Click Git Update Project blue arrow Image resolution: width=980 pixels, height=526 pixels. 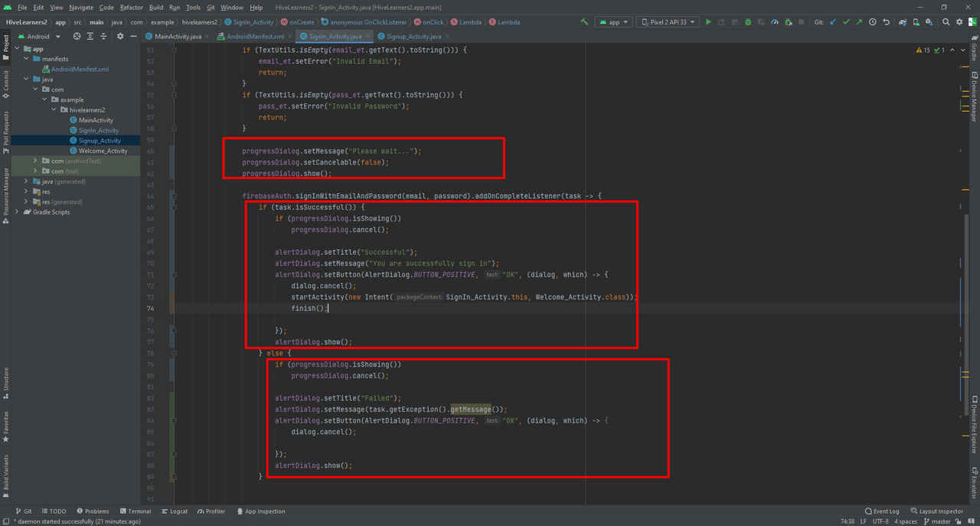(x=832, y=22)
